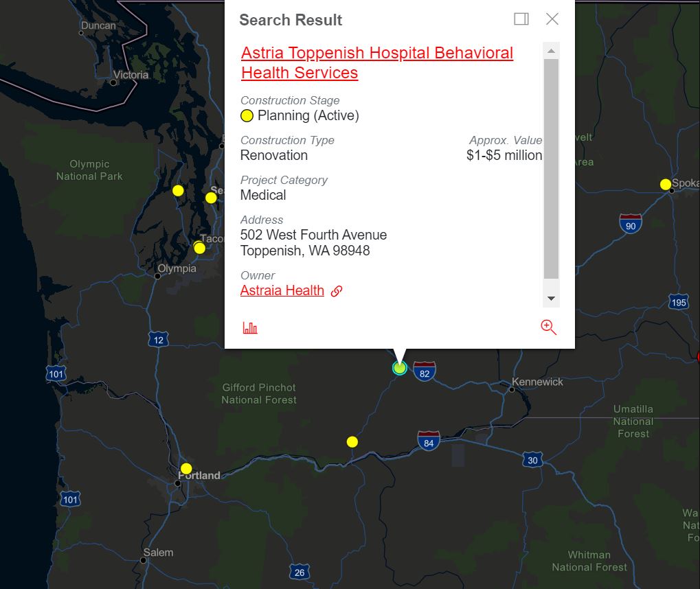This screenshot has width=700, height=589.
Task: Open the bar chart icon in popup footer
Action: pos(250,328)
